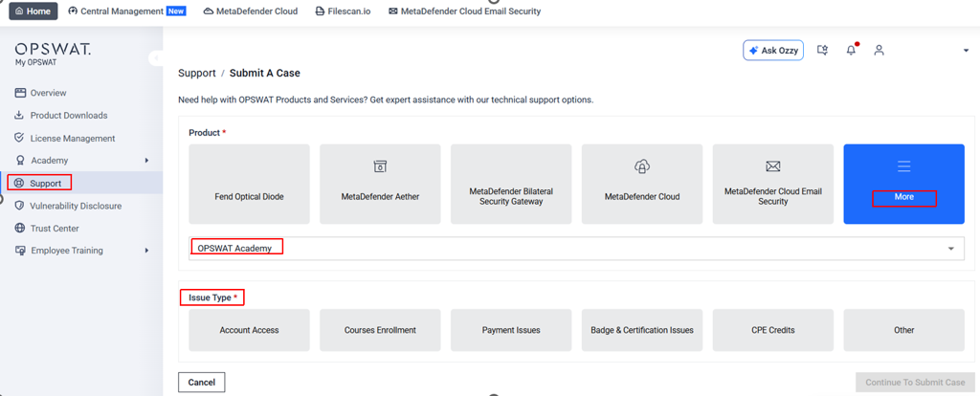This screenshot has width=980, height=396.
Task: Select MetaDefender Cloud product card
Action: click(642, 185)
